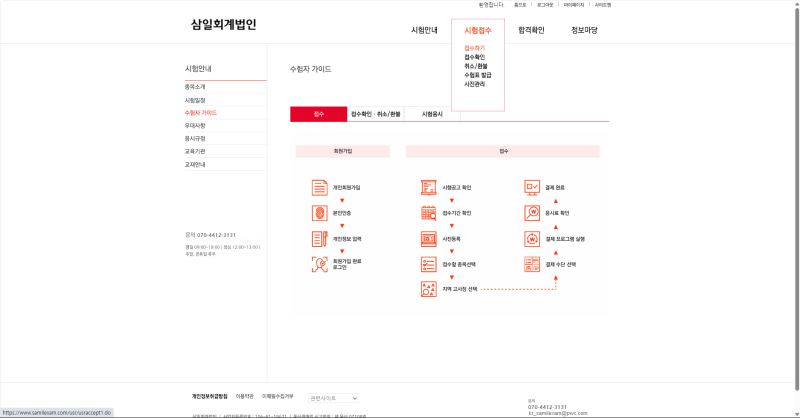Click the 결제 수단 선택 icon
Image resolution: width=800 pixels, height=418 pixels.
tap(532, 264)
